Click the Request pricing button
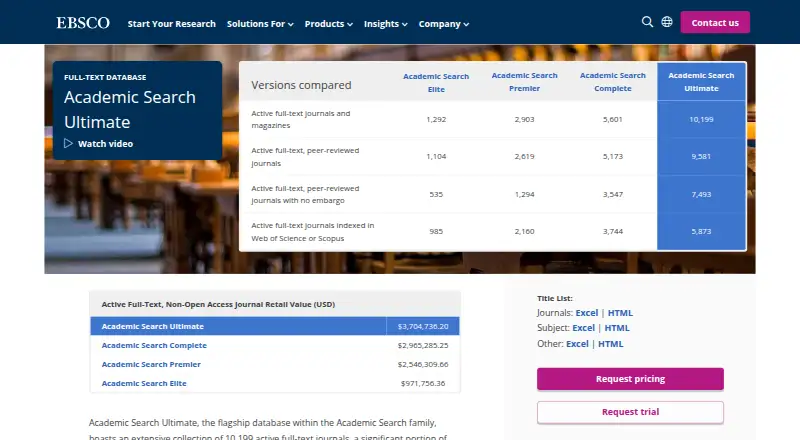The width and height of the screenshot is (800, 440). [x=630, y=379]
